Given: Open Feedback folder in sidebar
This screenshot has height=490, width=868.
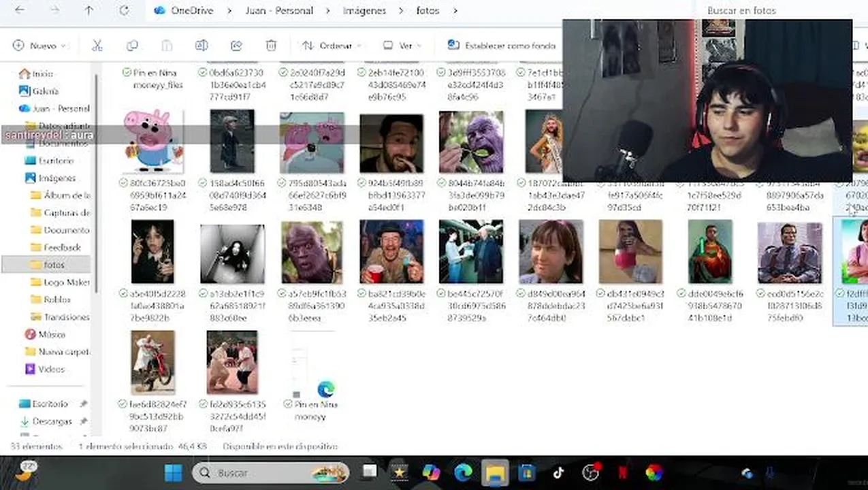Looking at the screenshot, I should [x=62, y=247].
